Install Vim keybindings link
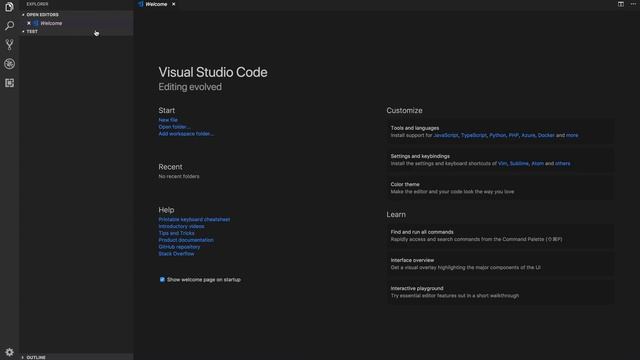This screenshot has height=360, width=640. tap(502, 164)
